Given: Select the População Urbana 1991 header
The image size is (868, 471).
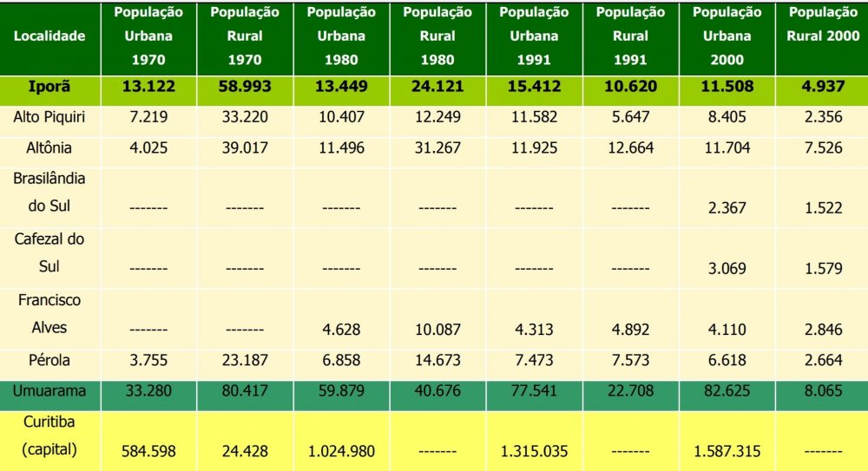Looking at the screenshot, I should [x=534, y=36].
